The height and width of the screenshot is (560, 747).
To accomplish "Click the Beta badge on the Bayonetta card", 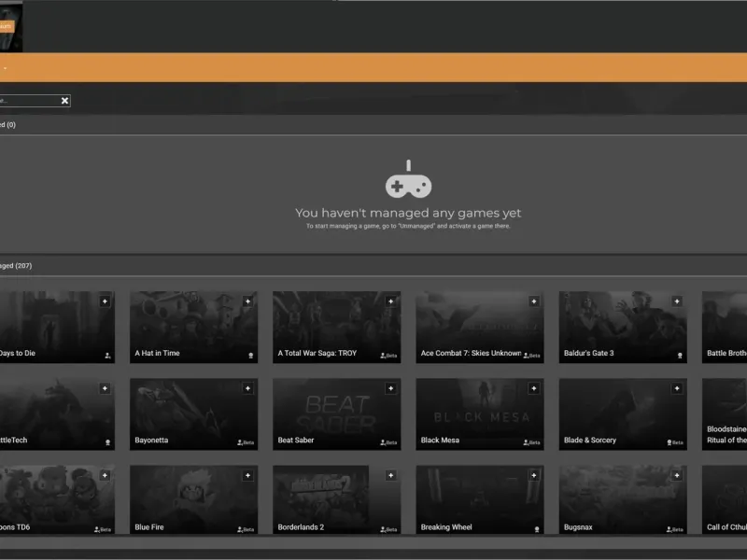I will [246, 442].
